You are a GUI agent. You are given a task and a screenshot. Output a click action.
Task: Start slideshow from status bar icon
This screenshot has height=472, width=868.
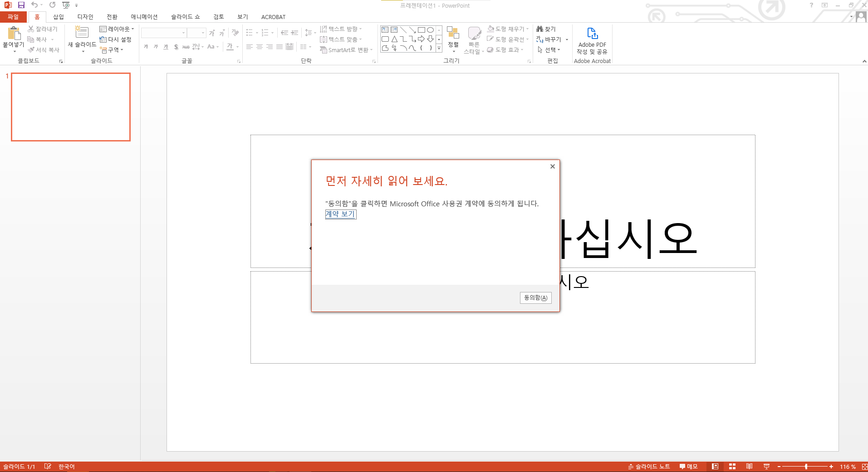coord(766,467)
